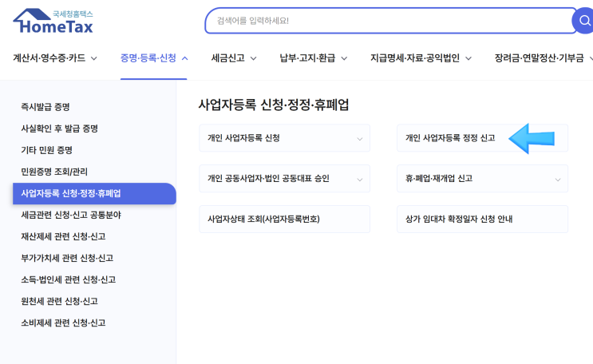This screenshot has width=593, height=364.
Task: Expand the 납부·고지·환급 menu
Action: [313, 58]
